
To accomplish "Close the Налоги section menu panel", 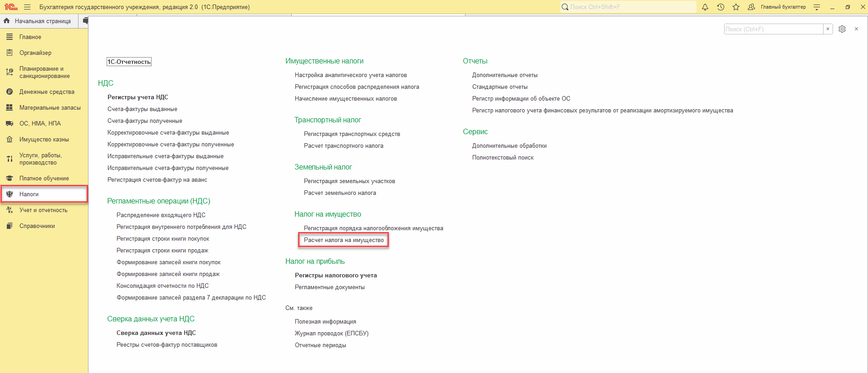I will tap(857, 29).
